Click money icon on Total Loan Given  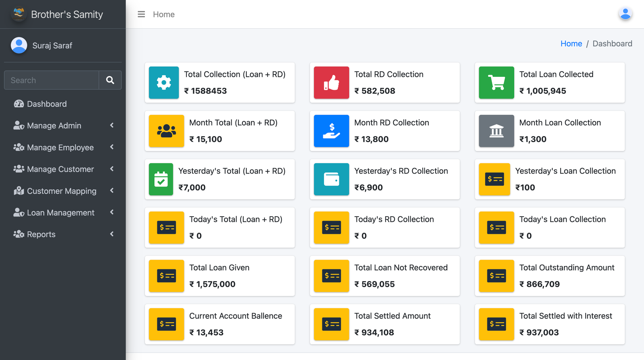click(x=167, y=276)
